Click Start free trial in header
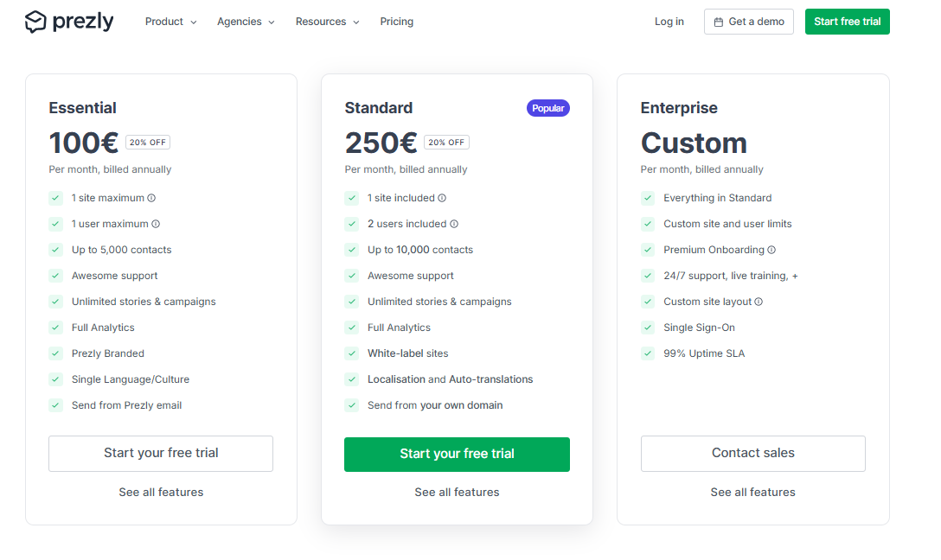941x560 pixels. coord(847,22)
